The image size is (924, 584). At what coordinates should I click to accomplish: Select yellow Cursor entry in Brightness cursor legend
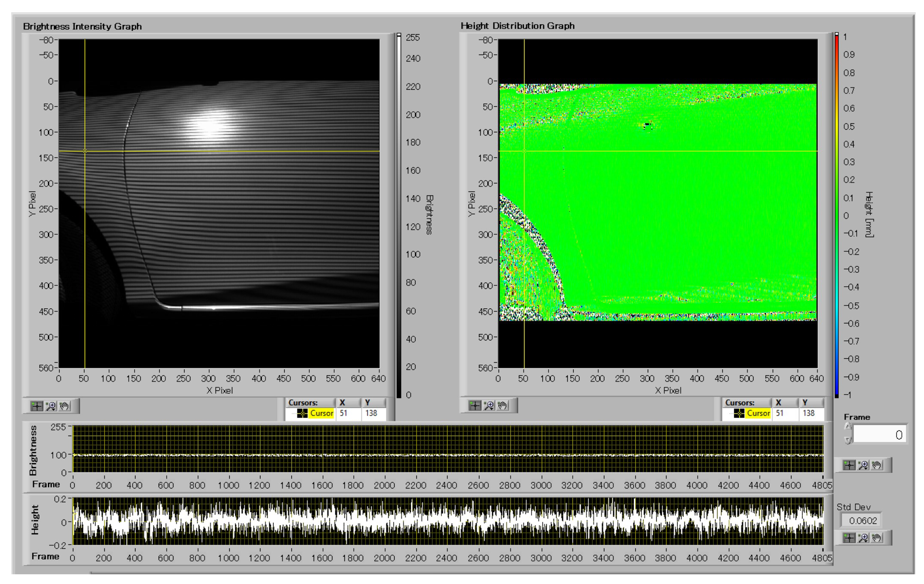(x=321, y=413)
